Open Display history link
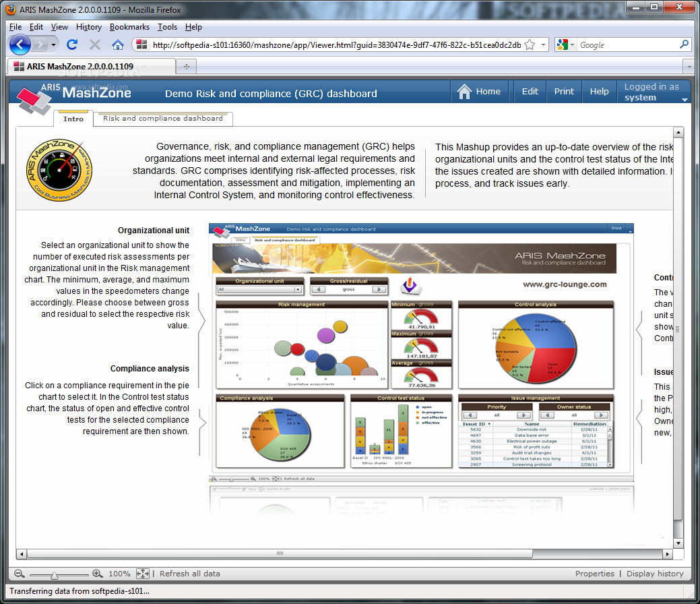The width and height of the screenshot is (700, 604). (x=655, y=574)
